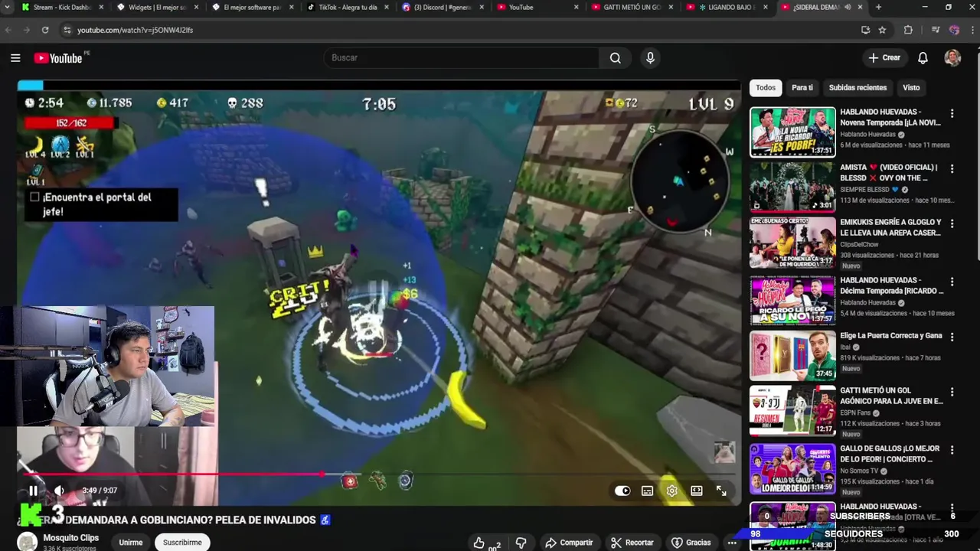980x551 pixels.
Task: Open site information icon in address bar
Action: [67, 30]
